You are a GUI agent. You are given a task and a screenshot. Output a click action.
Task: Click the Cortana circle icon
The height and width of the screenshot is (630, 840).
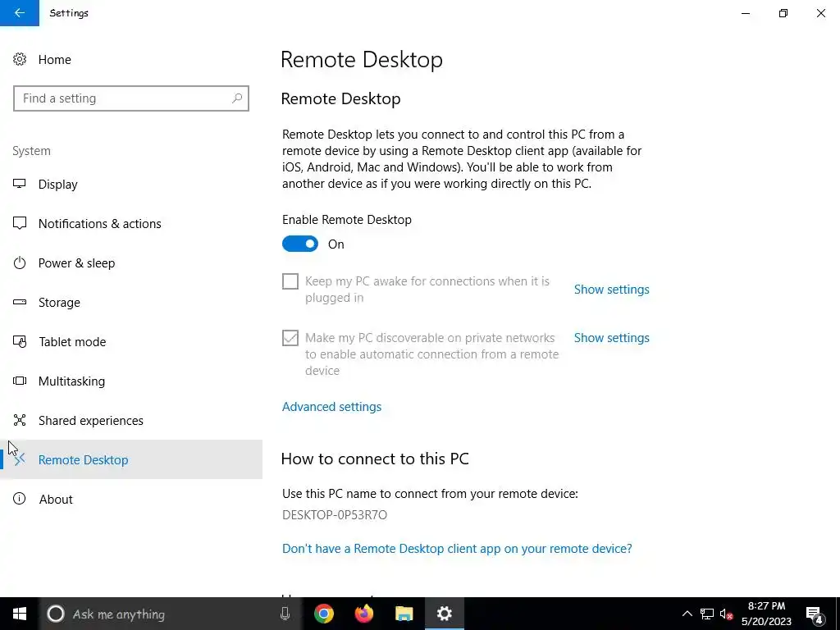pyautogui.click(x=56, y=614)
